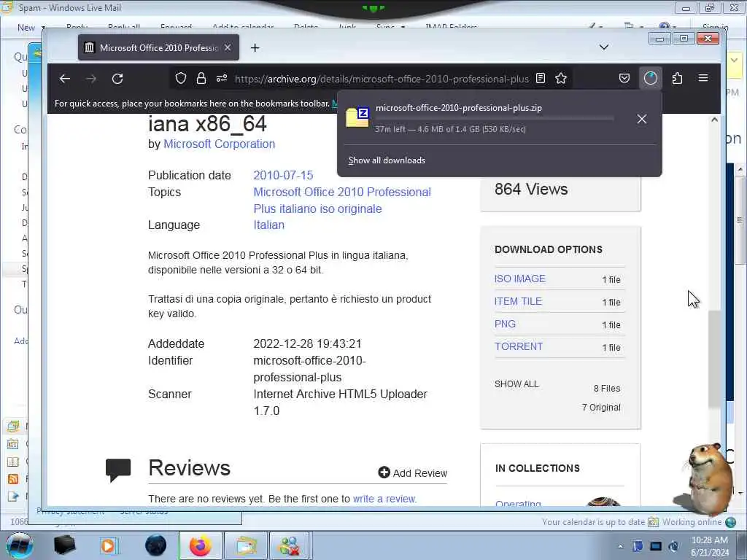Open the extensions puzzle icon

(677, 78)
